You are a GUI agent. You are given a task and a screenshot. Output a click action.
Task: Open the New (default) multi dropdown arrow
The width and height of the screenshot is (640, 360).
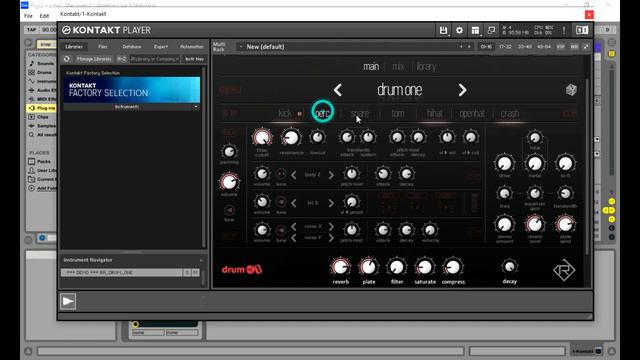[x=241, y=47]
